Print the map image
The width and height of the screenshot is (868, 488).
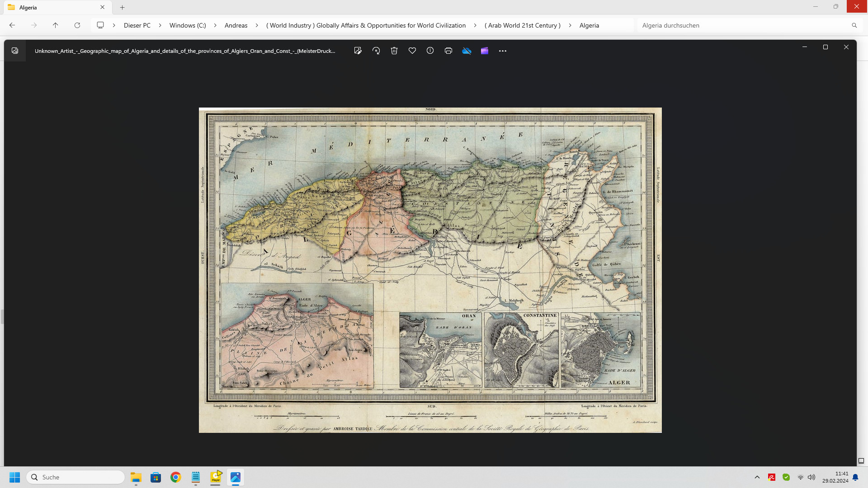(448, 51)
